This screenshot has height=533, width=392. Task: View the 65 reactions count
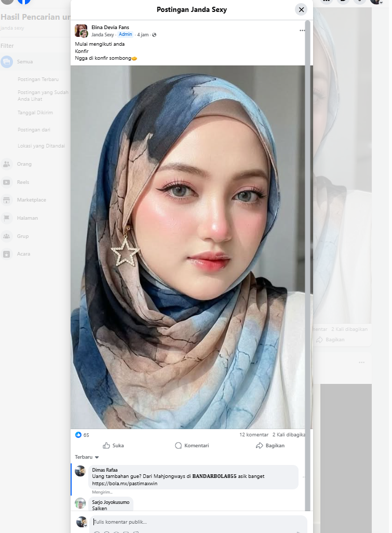click(x=86, y=435)
